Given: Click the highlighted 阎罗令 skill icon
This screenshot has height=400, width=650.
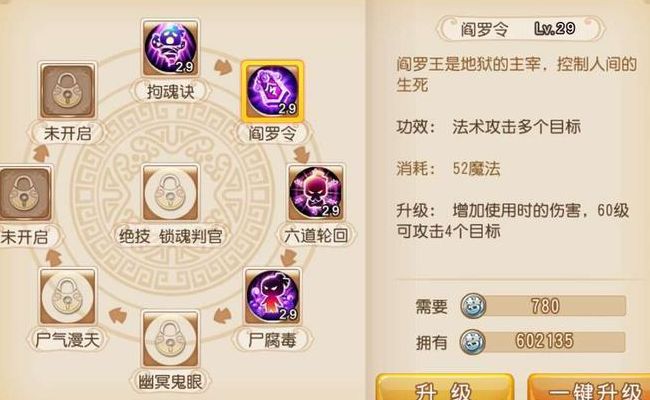Looking at the screenshot, I should coord(272,90).
